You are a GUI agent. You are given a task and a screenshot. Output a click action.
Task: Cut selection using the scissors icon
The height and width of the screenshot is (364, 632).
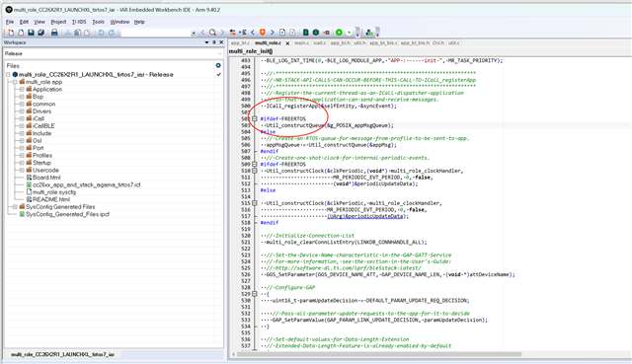tap(68, 33)
